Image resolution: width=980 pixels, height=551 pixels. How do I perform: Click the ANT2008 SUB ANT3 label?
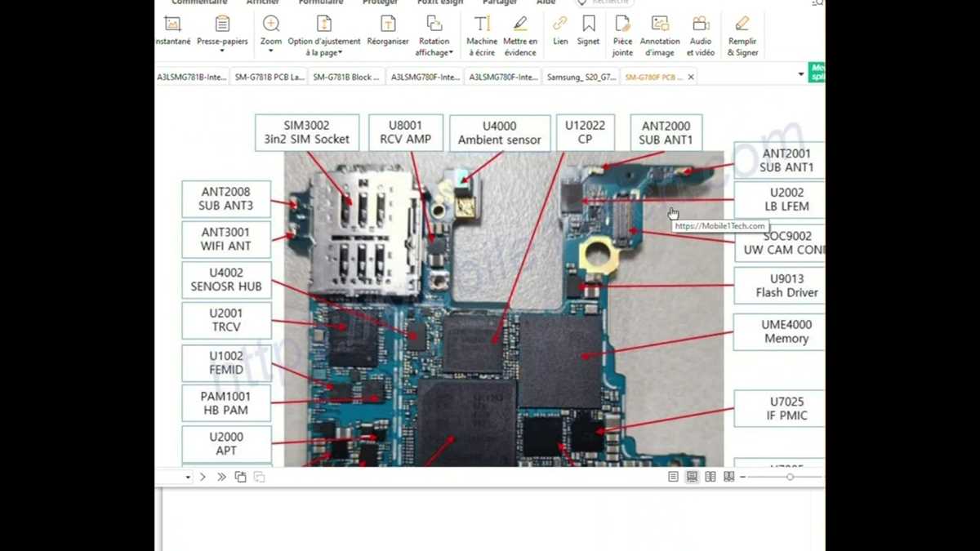(226, 199)
